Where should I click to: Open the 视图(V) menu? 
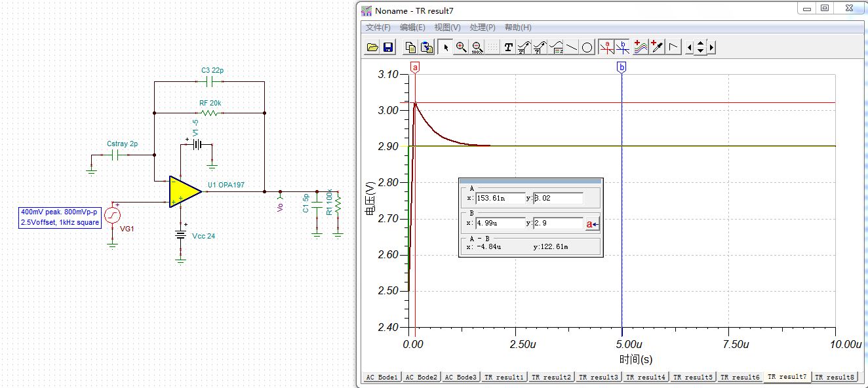[448, 28]
